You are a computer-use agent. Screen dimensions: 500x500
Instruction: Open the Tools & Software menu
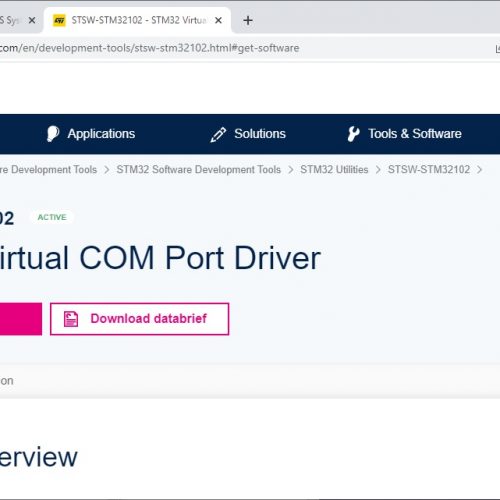[404, 134]
